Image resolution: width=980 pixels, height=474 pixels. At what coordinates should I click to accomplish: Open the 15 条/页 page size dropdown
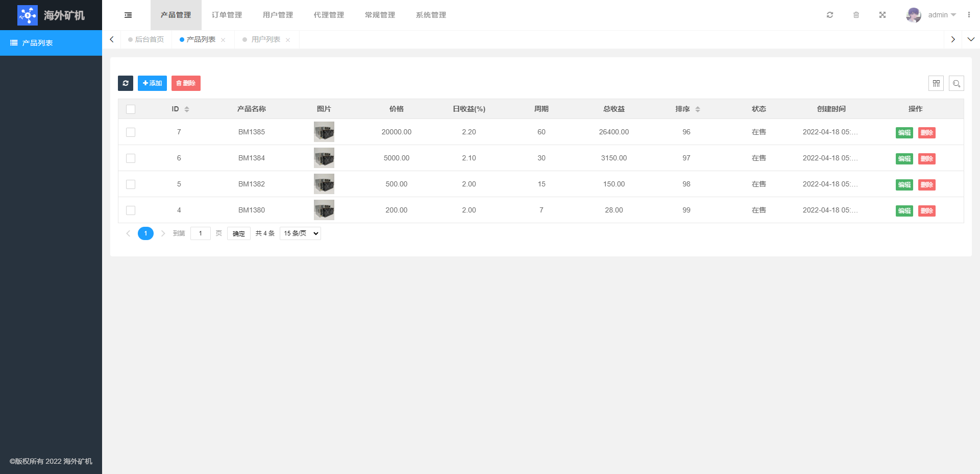tap(300, 233)
